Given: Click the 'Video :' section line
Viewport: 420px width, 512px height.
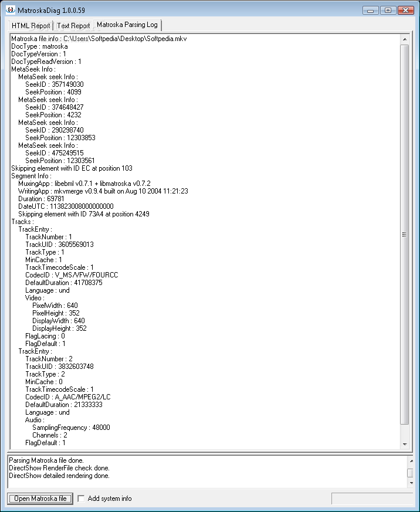Looking at the screenshot, I should click(35, 298).
